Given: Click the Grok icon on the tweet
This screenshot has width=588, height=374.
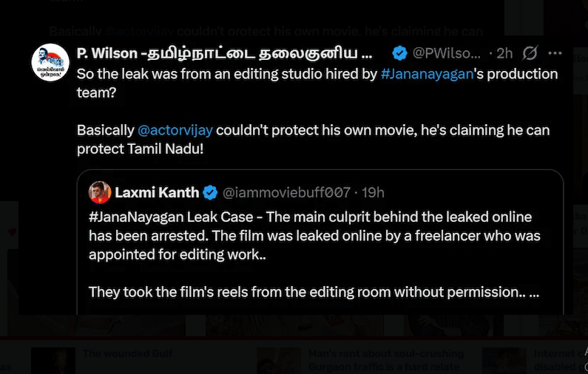Looking at the screenshot, I should point(530,53).
